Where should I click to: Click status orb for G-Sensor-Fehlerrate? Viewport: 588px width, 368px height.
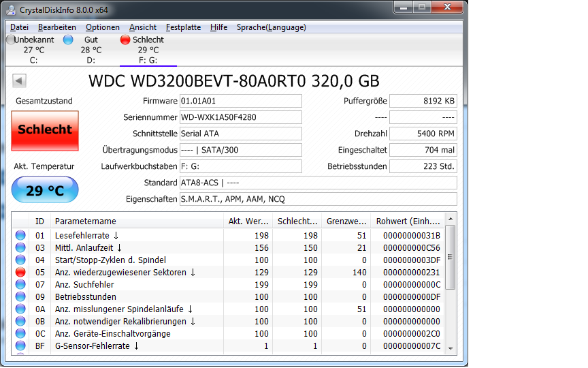[20, 346]
